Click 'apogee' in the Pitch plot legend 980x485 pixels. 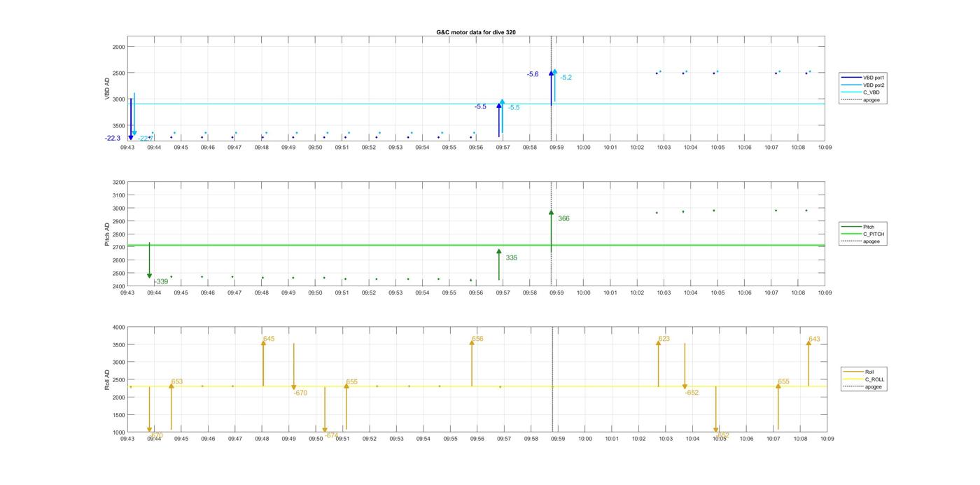pyautogui.click(x=872, y=241)
